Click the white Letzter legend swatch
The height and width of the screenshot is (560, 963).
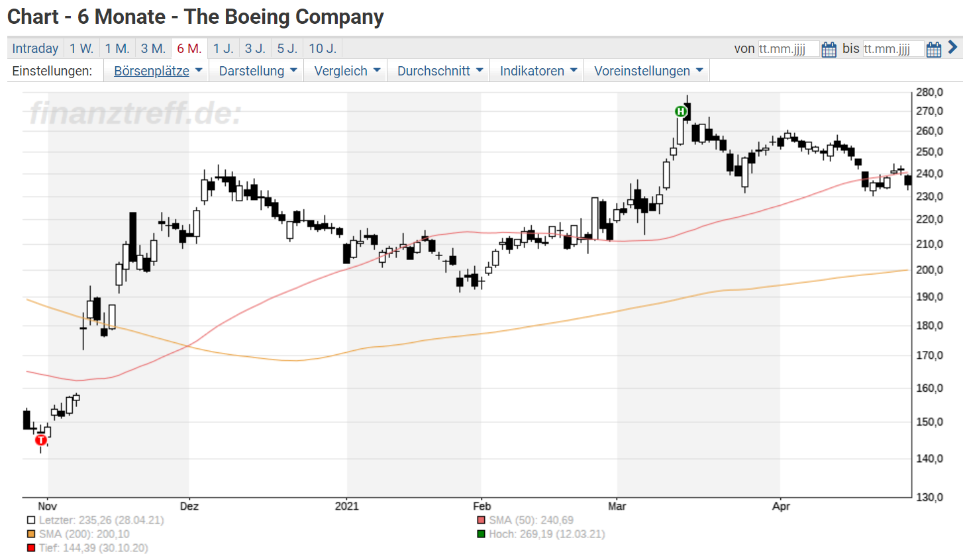click(31, 520)
